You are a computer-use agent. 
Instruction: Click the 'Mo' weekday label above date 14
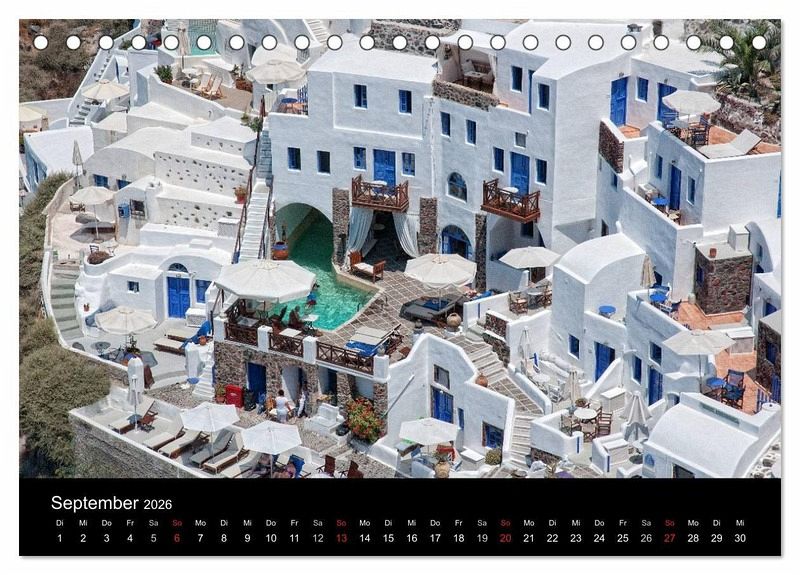(365, 523)
